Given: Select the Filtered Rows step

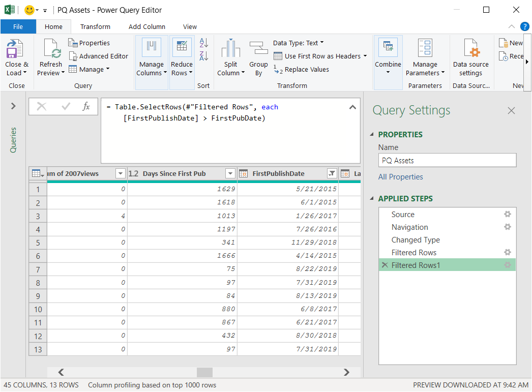Looking at the screenshot, I should pyautogui.click(x=414, y=253).
